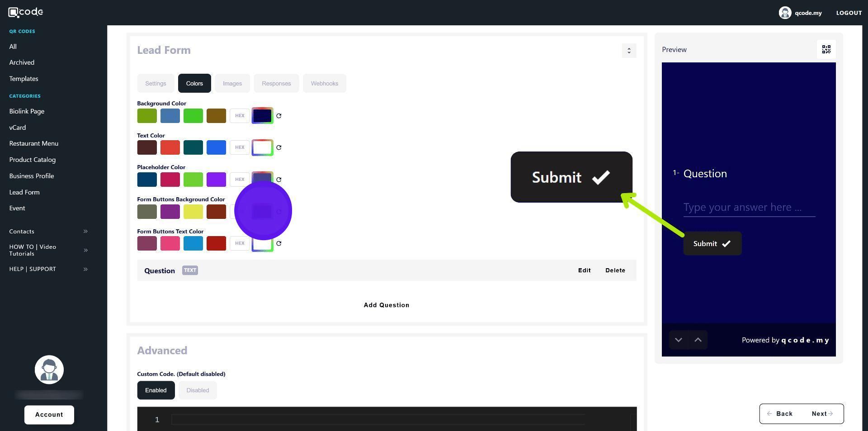This screenshot has width=868, height=431.
Task: Enable the Custom Code option
Action: tap(156, 390)
